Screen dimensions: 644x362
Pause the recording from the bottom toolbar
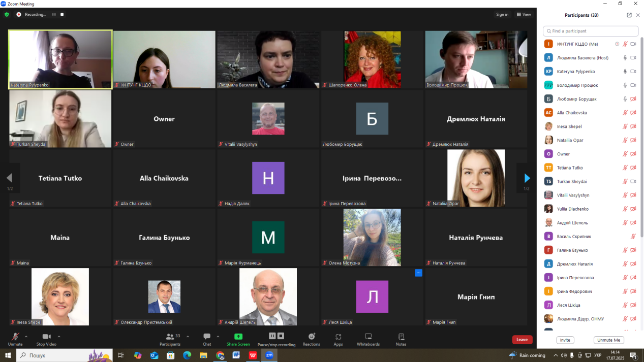[x=272, y=336]
